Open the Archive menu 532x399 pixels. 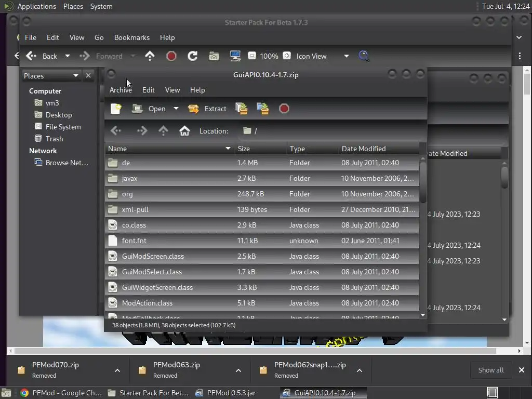[x=121, y=90]
